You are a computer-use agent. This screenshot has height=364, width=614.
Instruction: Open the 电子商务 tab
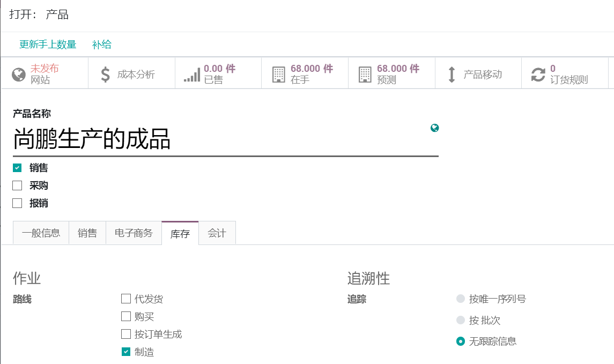(x=134, y=233)
